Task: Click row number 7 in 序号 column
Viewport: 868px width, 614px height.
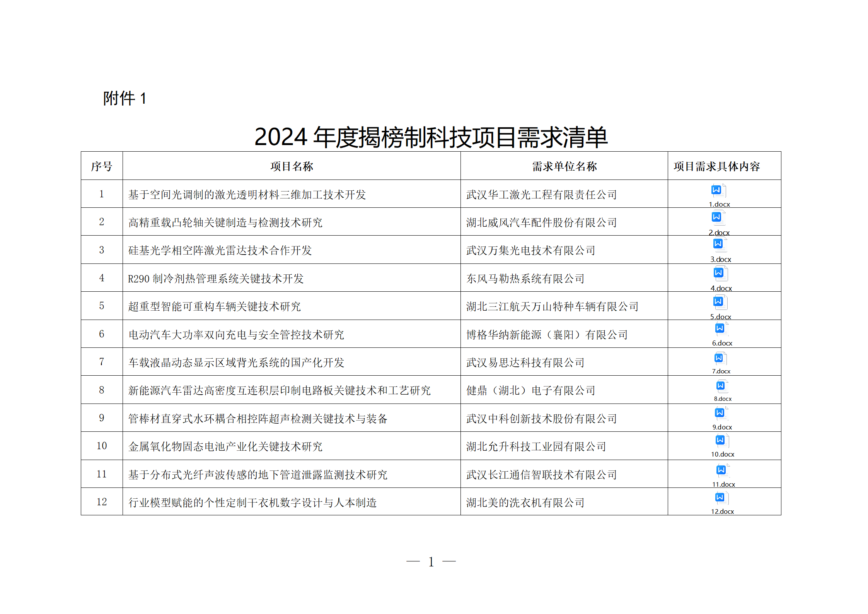Action: (x=102, y=362)
